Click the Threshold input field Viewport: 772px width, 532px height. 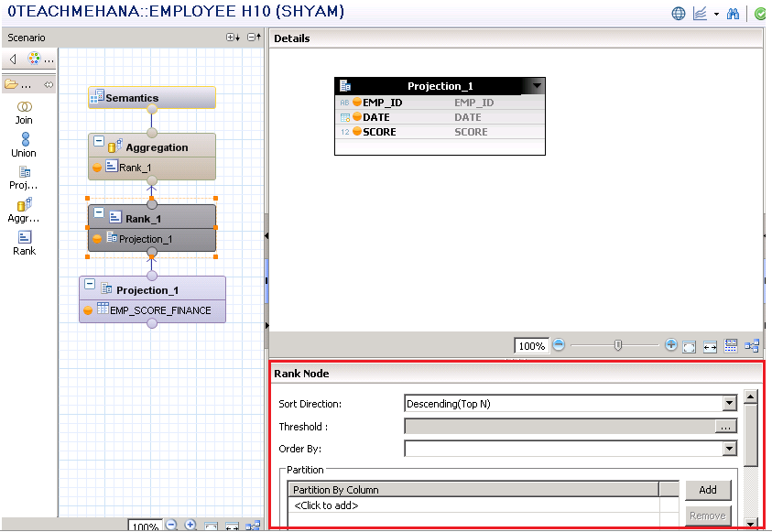tap(560, 427)
